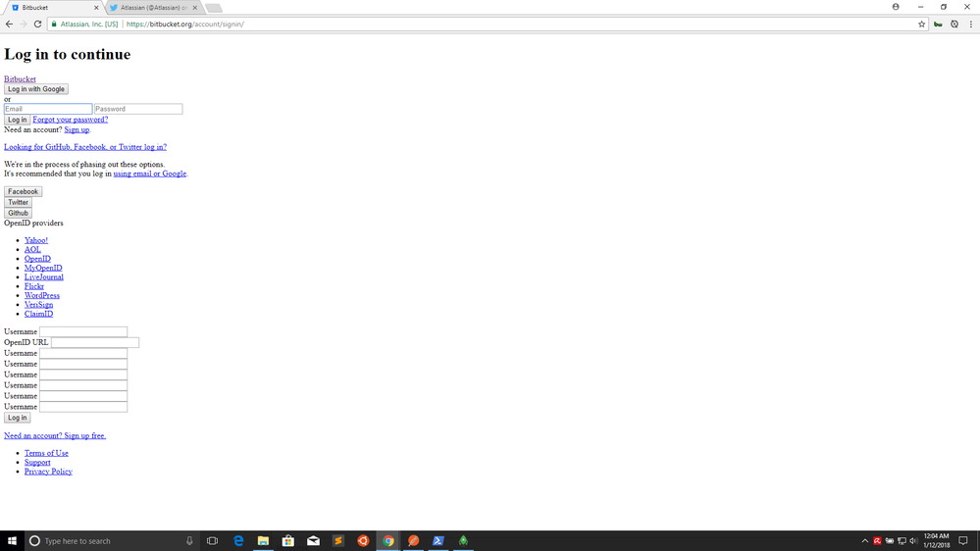Focus the Email input field
This screenshot has height=551, width=980.
coord(48,109)
